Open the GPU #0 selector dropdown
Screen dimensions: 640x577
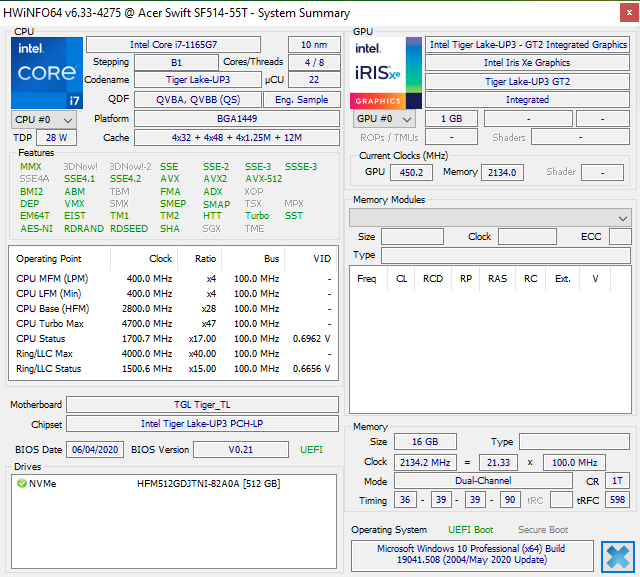(385, 119)
